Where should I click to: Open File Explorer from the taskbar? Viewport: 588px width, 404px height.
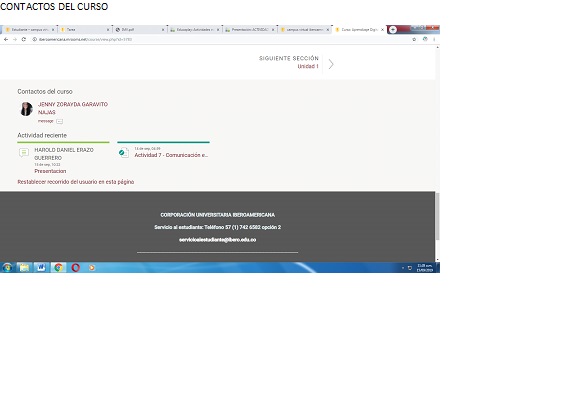click(x=24, y=267)
